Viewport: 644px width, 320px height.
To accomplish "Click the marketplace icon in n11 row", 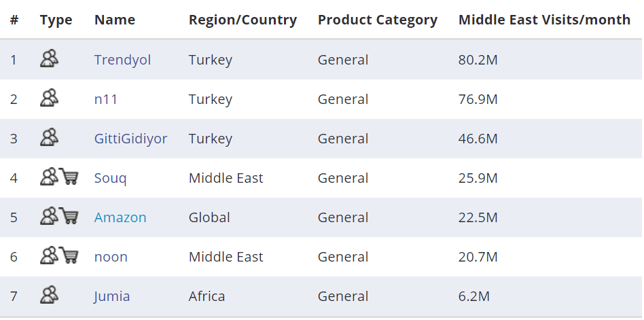I will tap(49, 99).
